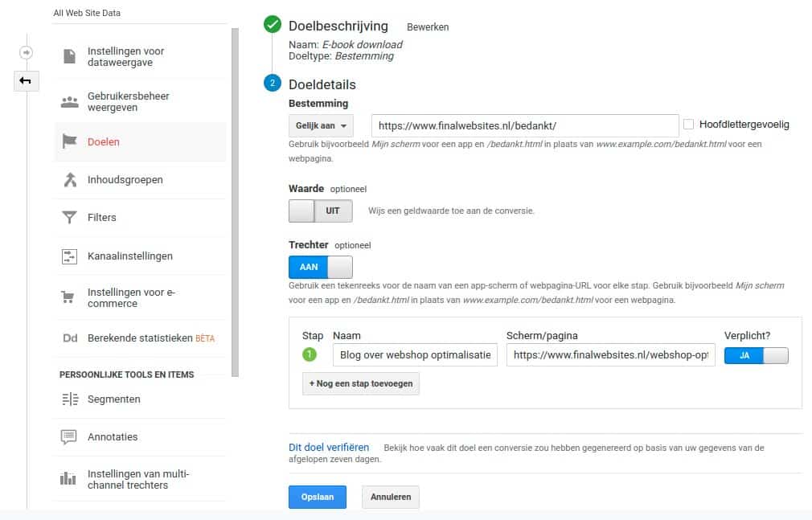The height and width of the screenshot is (520, 812).
Task: Click the flag icon next to Doelen
Action: tap(70, 141)
